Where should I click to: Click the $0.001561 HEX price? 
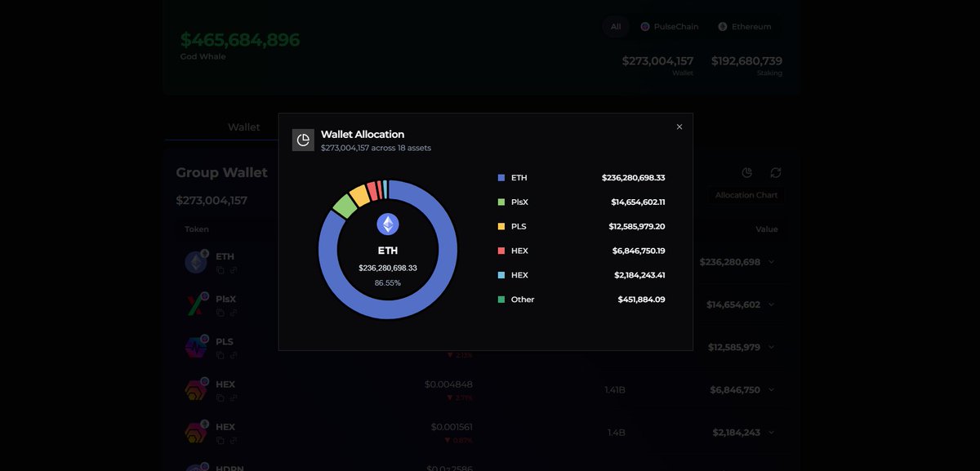452,426
